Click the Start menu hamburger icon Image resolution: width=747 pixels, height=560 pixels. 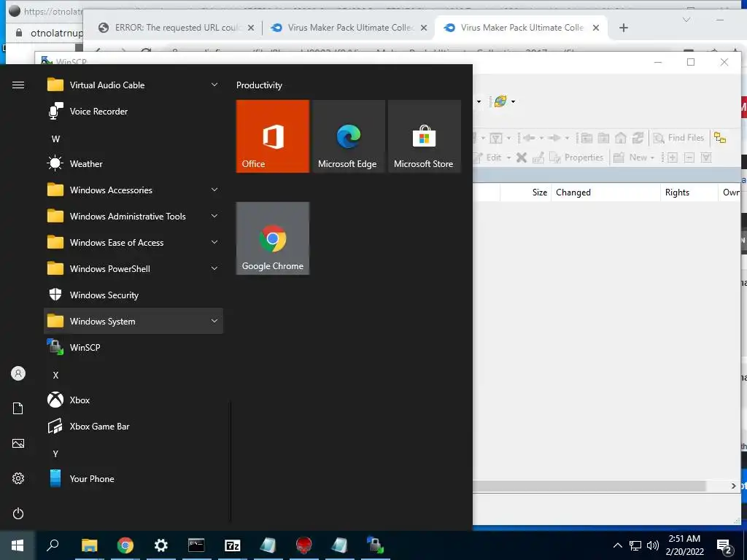tap(18, 85)
